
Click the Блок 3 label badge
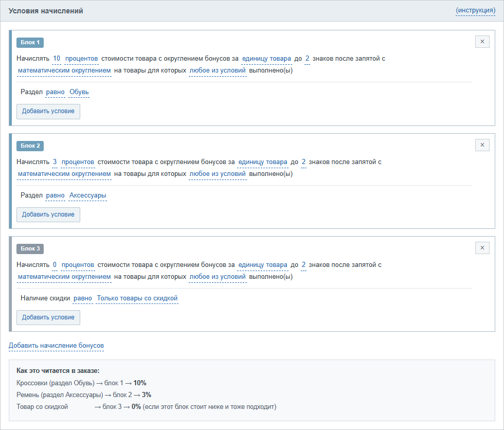click(x=30, y=249)
